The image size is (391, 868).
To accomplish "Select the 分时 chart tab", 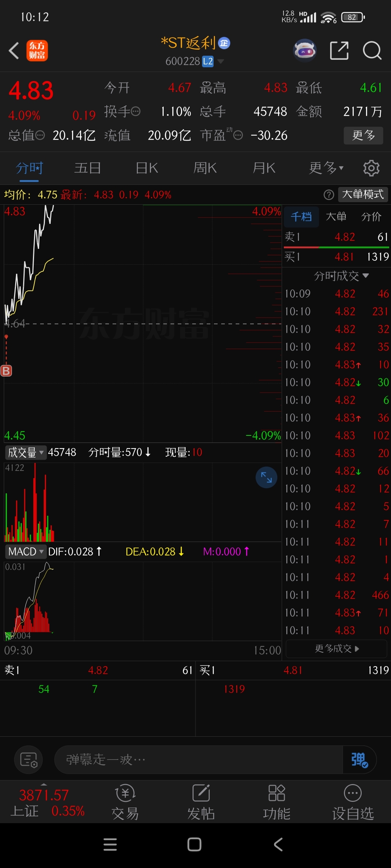I will pos(29,168).
